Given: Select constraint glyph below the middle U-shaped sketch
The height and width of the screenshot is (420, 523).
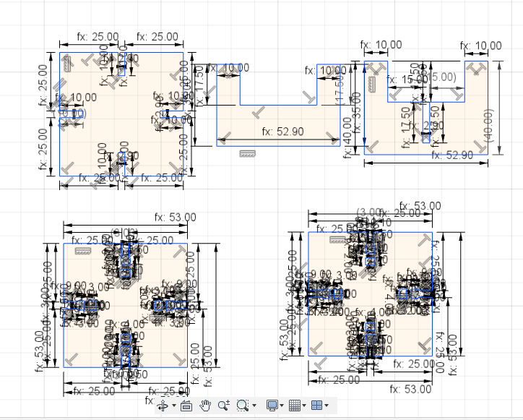Looking at the screenshot, I should (x=248, y=153).
